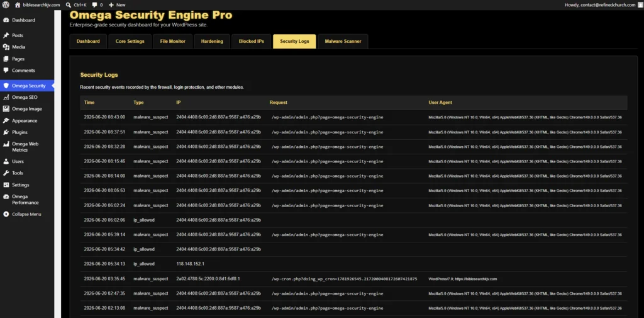This screenshot has width=644, height=318.
Task: Open the Core Settings tab
Action: pyautogui.click(x=130, y=41)
